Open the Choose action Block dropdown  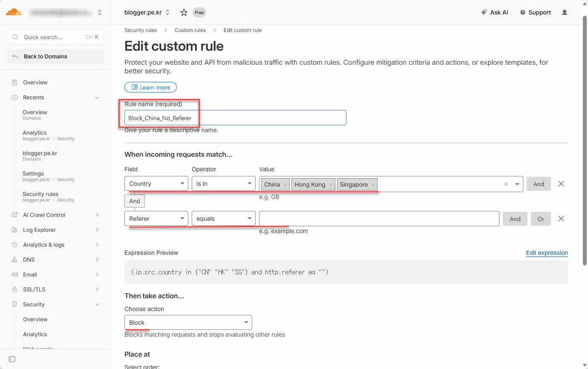[188, 323]
